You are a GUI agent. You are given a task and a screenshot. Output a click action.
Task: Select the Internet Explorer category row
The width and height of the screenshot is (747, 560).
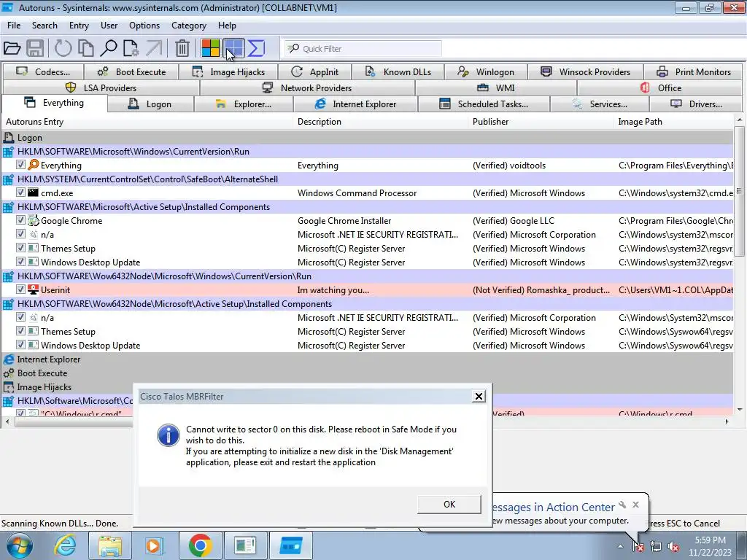click(368, 359)
